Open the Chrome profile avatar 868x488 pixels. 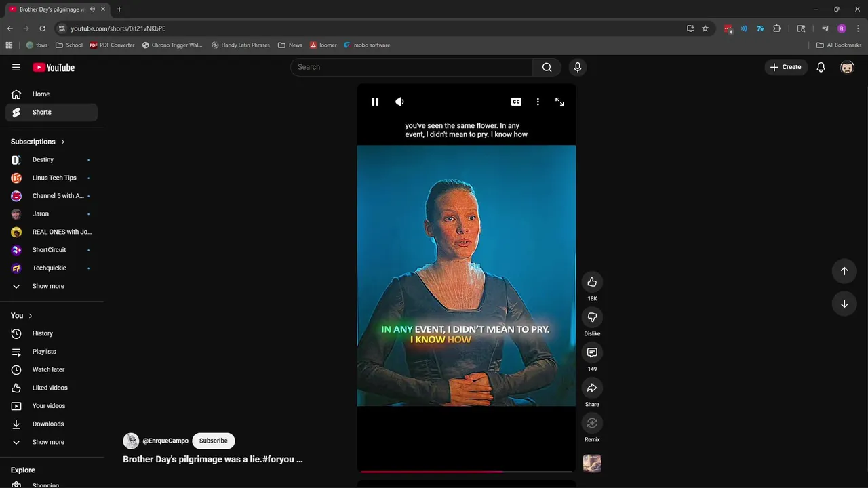tap(842, 28)
